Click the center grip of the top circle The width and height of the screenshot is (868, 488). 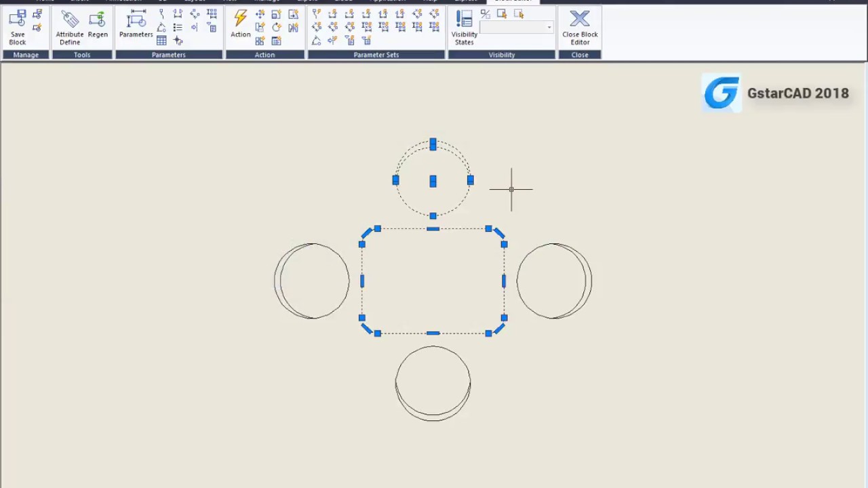point(433,181)
